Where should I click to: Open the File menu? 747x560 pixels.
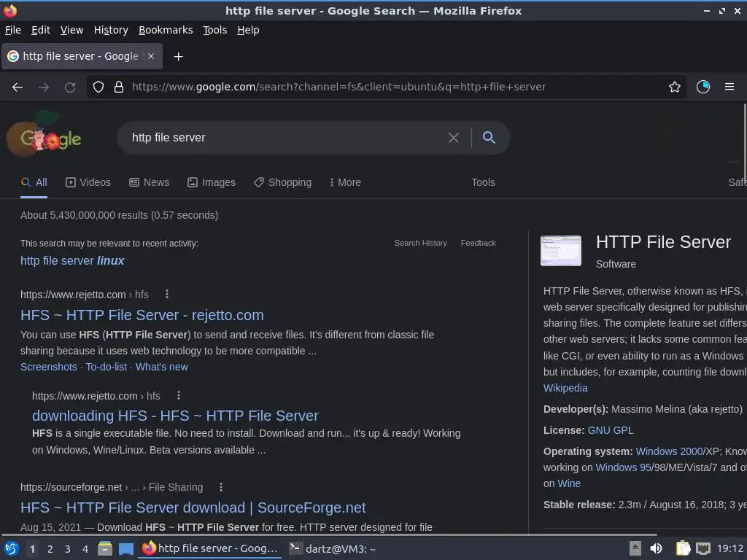13,30
